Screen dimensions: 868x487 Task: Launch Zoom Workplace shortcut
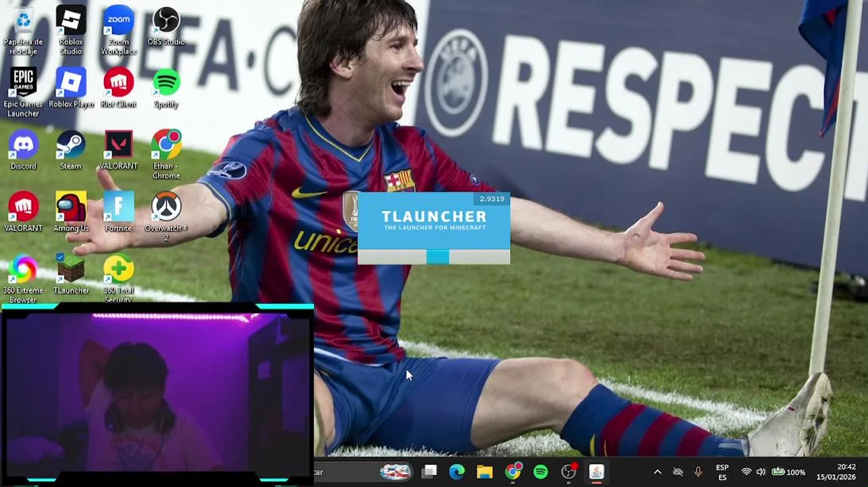[118, 31]
